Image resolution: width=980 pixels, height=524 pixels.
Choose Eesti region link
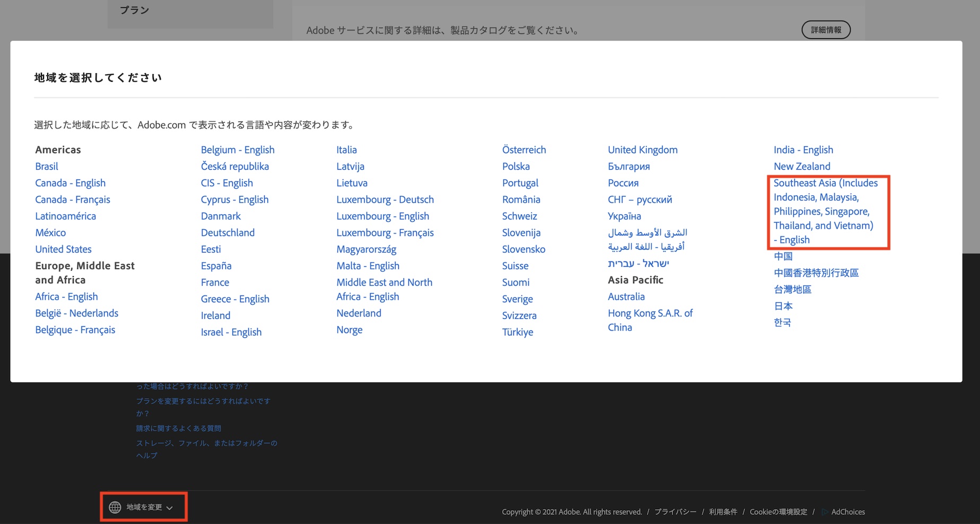(211, 249)
